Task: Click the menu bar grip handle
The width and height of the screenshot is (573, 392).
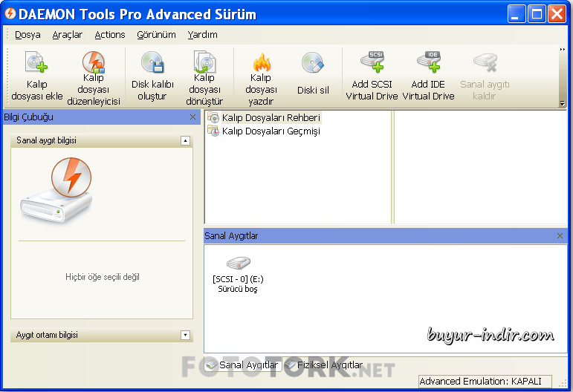Action: click(x=7, y=35)
